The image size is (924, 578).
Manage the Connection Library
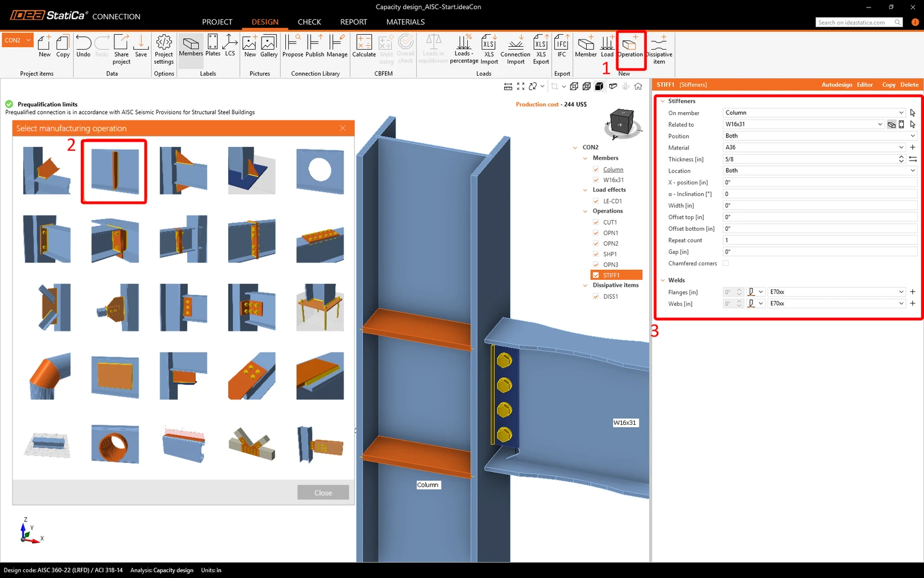click(x=337, y=46)
